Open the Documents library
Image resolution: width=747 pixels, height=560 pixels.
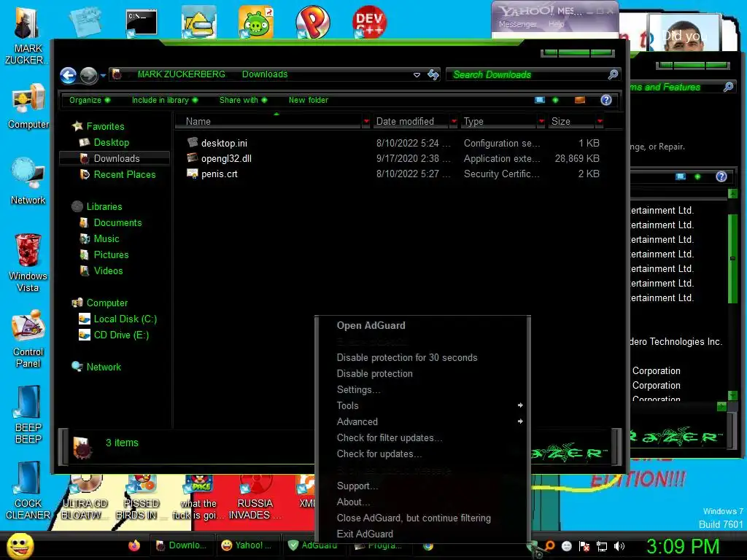click(x=117, y=223)
